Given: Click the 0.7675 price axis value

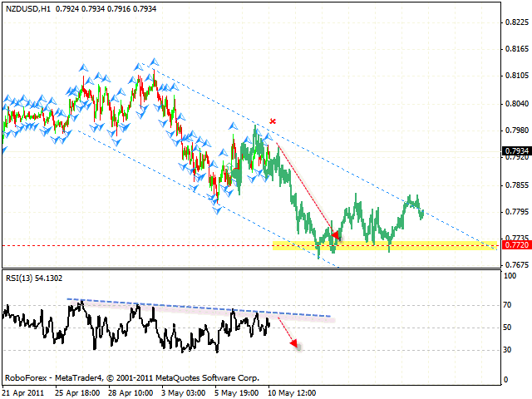Looking at the screenshot, I should click(x=515, y=265).
